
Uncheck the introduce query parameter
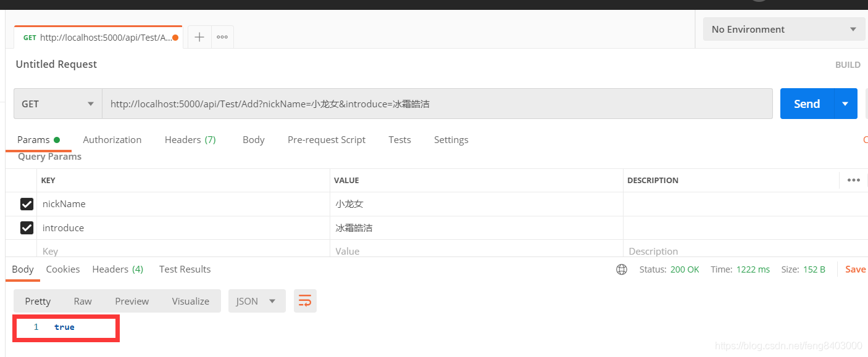click(x=27, y=228)
